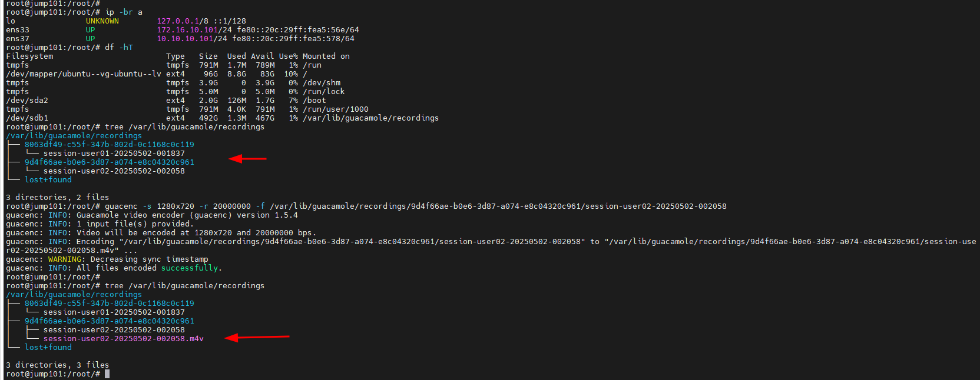Click the 'Mounted on' column header
The width and height of the screenshot is (980, 380).
pos(326,56)
